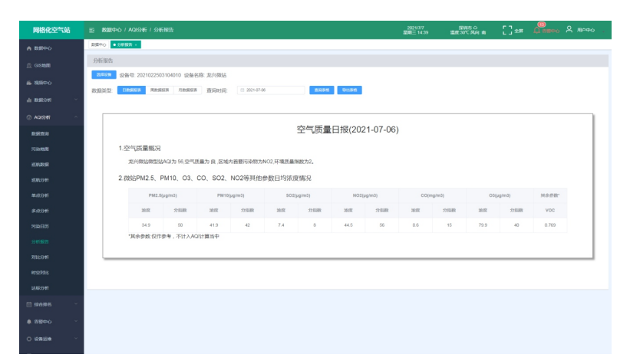The width and height of the screenshot is (630, 364).
Task: Open the alarm bell notifications
Action: pos(537,30)
